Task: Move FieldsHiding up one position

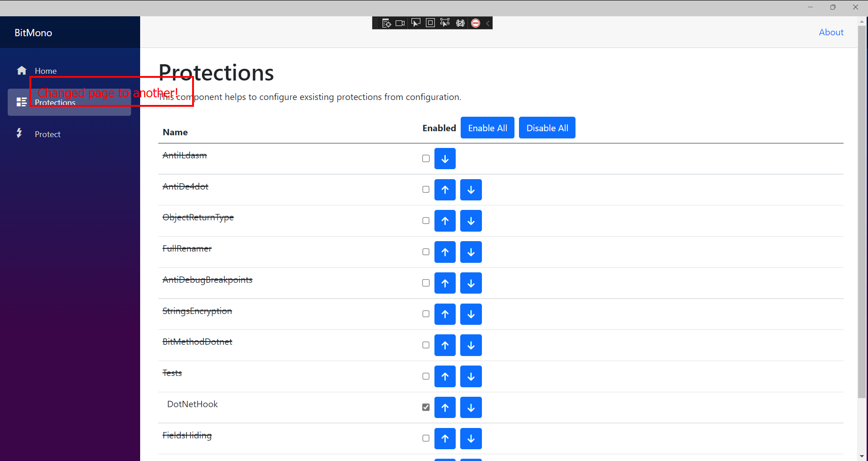Action: click(x=445, y=438)
